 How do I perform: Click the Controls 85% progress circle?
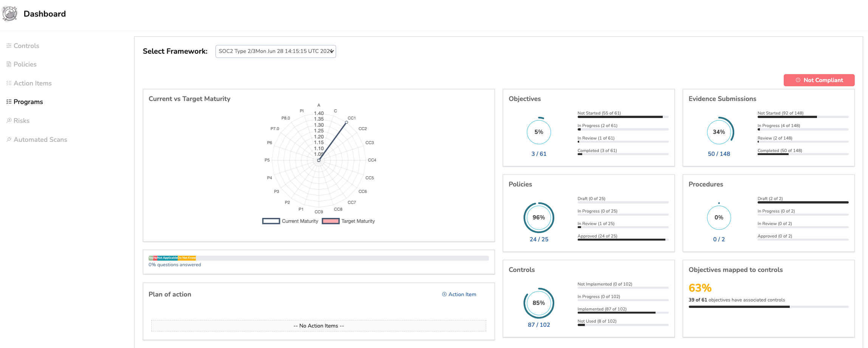(x=539, y=303)
